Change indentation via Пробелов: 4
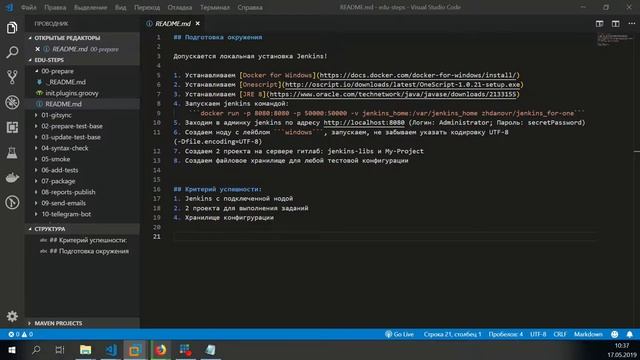 click(506, 334)
